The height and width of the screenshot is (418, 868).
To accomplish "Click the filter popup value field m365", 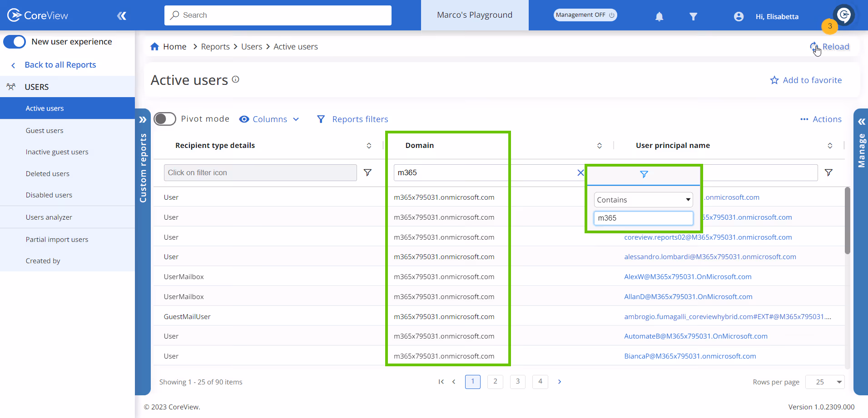I will coord(643,218).
